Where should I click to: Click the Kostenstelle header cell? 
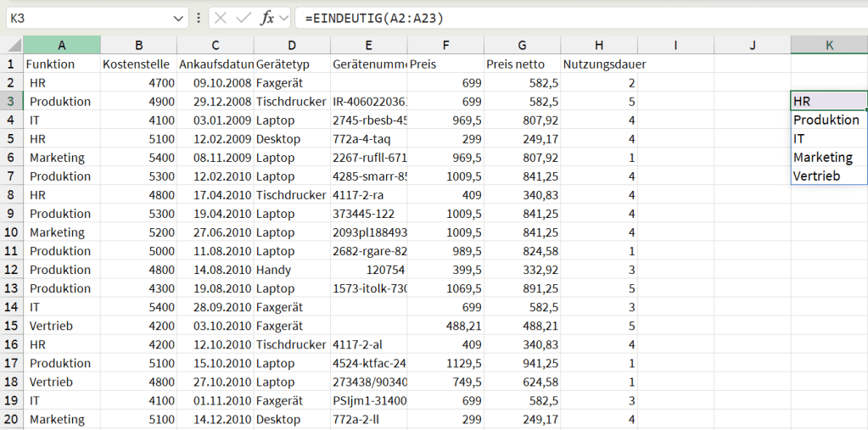tap(138, 64)
